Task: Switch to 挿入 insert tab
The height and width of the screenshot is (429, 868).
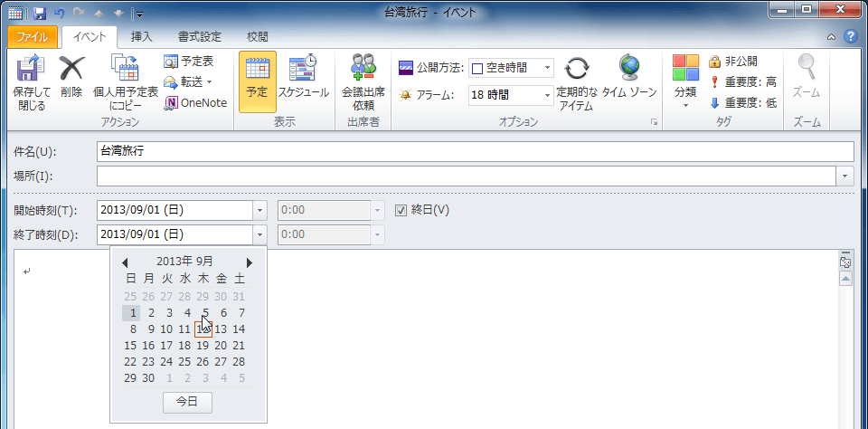Action: pyautogui.click(x=142, y=37)
